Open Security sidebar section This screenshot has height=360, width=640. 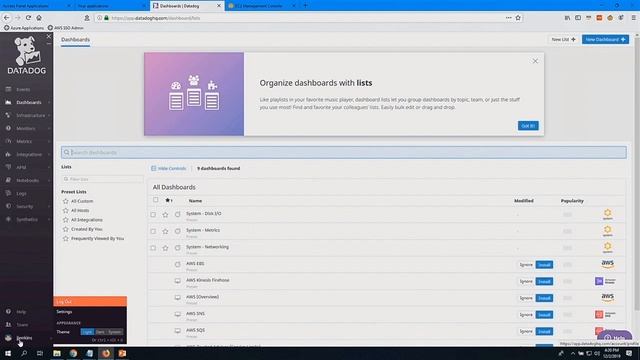click(24, 207)
